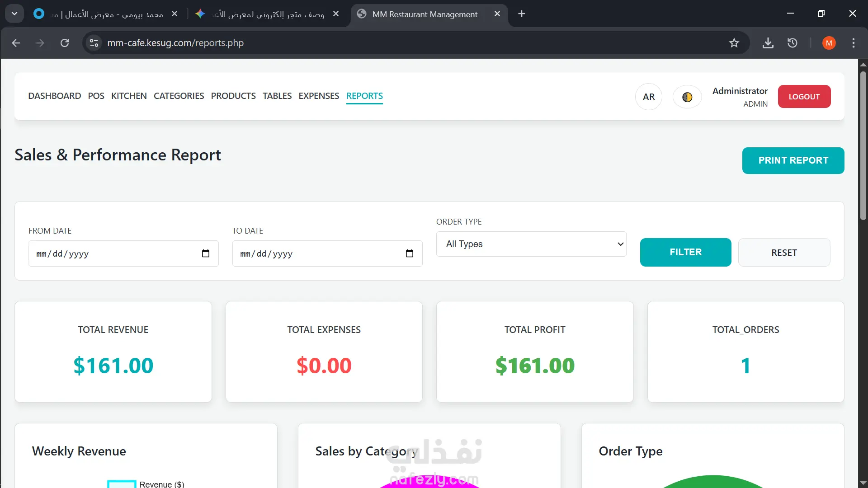The image size is (868, 488).
Task: Switch language with the AR button
Action: click(x=649, y=97)
